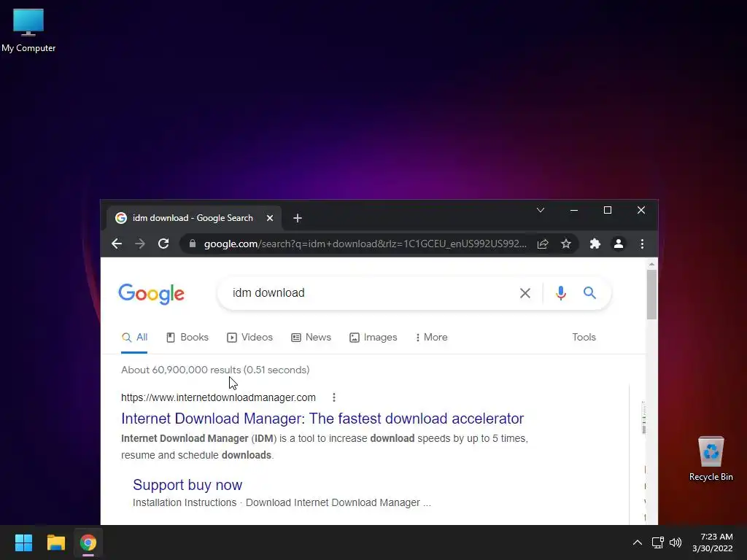Click the 'Installation Instructions' snippet text
The height and width of the screenshot is (560, 747).
point(185,503)
